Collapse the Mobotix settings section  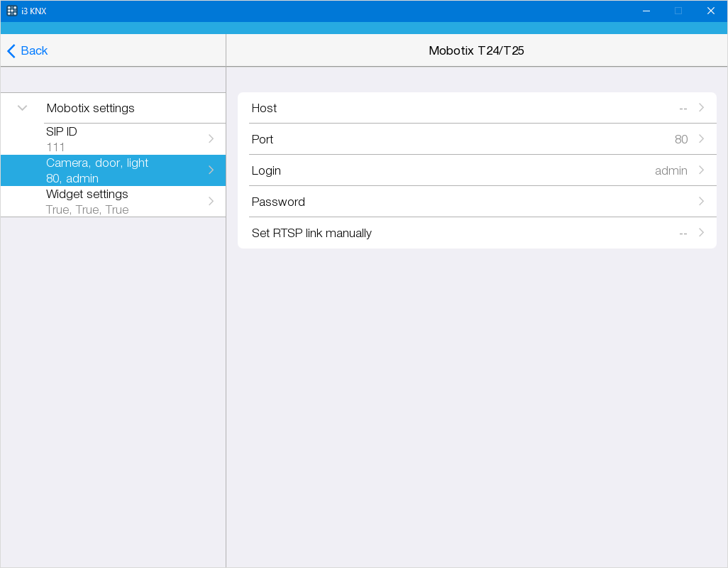pyautogui.click(x=23, y=108)
